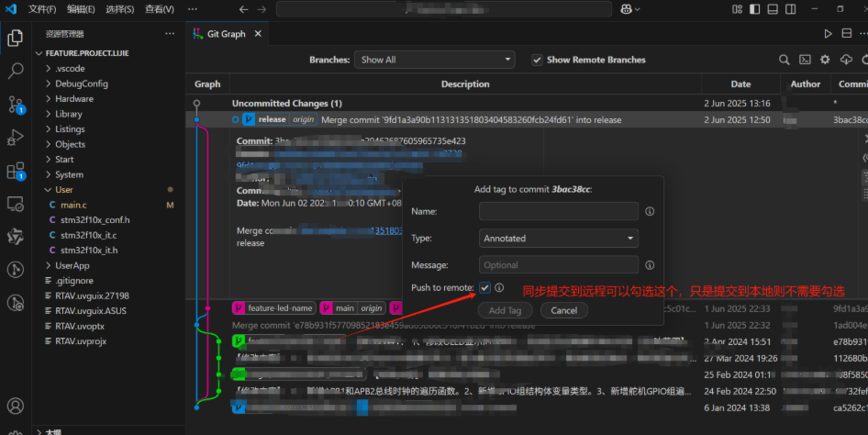The width and height of the screenshot is (868, 435).
Task: Click the command center search box
Action: tap(444, 9)
